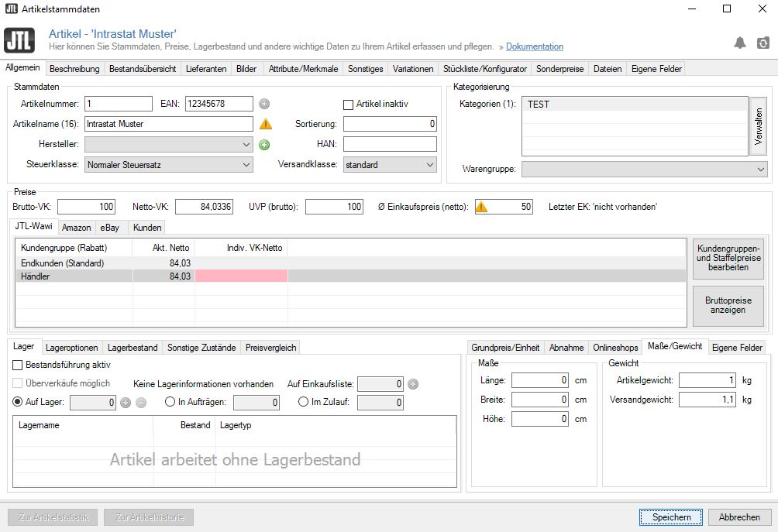Open the Kunden price tab
This screenshot has width=778, height=532.
click(147, 228)
